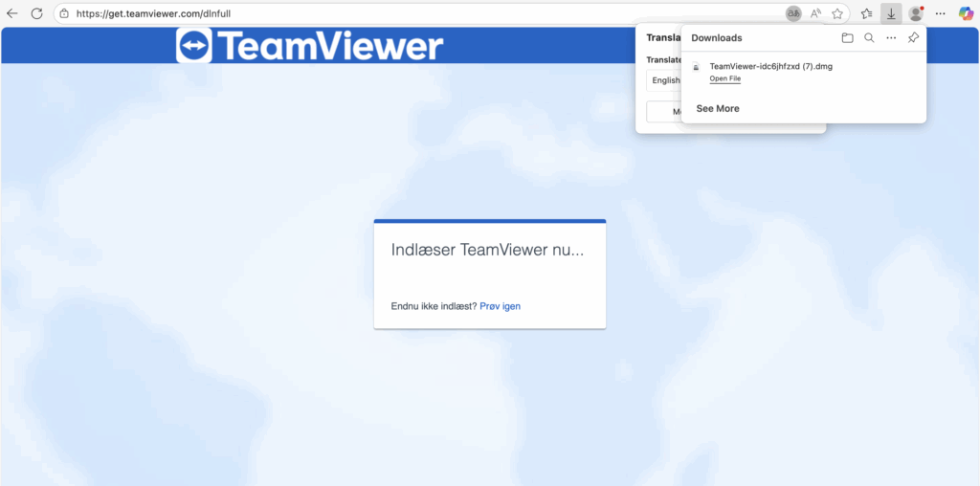Expand the English language dropdown in Translate
This screenshot has width=980, height=486.
[x=664, y=80]
